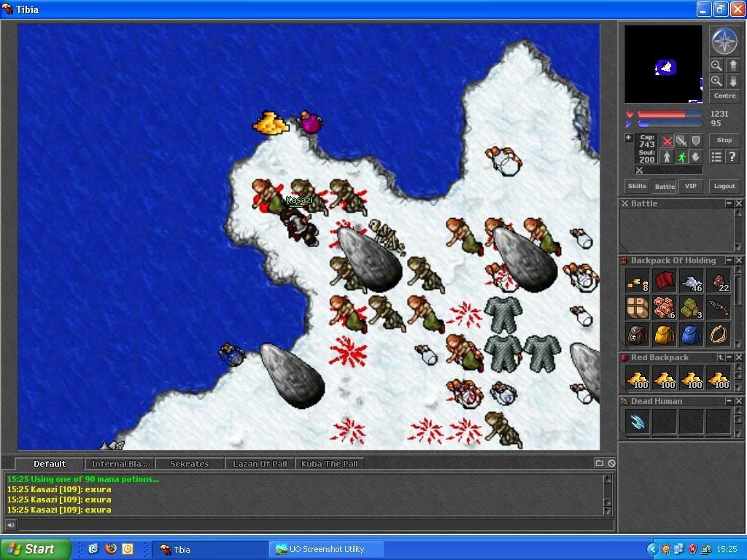Click the Logout button

coord(724,186)
